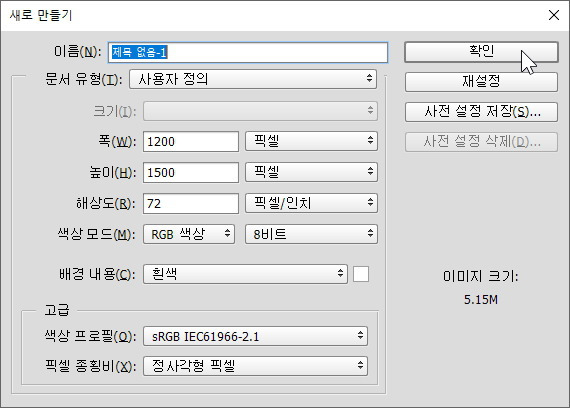Open the 배경 내용 dropdown

(245, 274)
